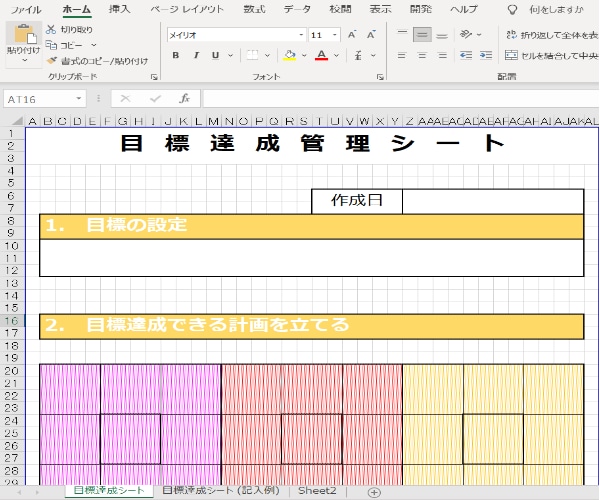Open the Font size dropdown
Screen dimensions: 600x500
(x=335, y=35)
